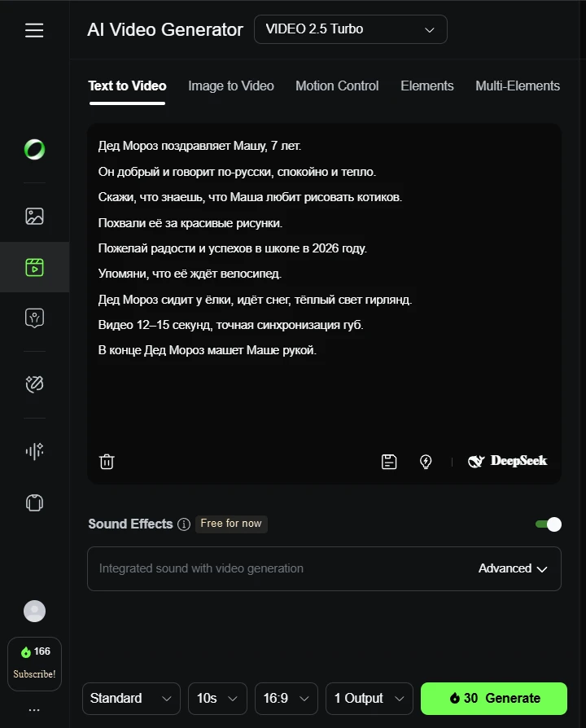Click the lightbulb prompt ideas icon
Image resolution: width=586 pixels, height=728 pixels.
(426, 462)
